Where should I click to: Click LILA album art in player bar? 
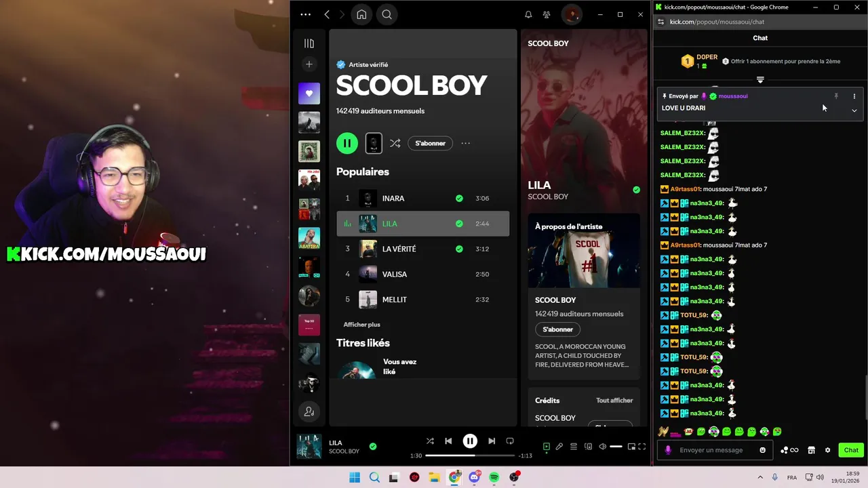[x=309, y=447]
